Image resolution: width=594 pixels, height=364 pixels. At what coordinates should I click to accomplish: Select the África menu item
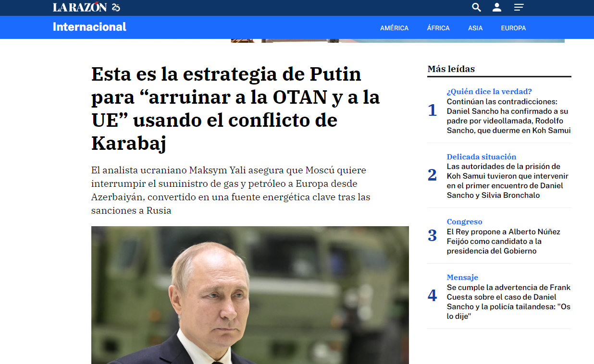point(438,28)
